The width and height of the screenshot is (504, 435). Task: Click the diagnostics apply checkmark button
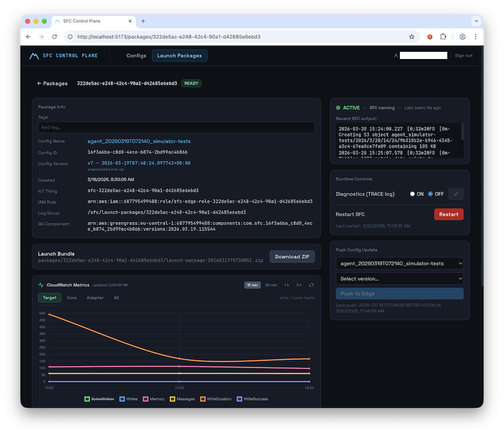[456, 194]
